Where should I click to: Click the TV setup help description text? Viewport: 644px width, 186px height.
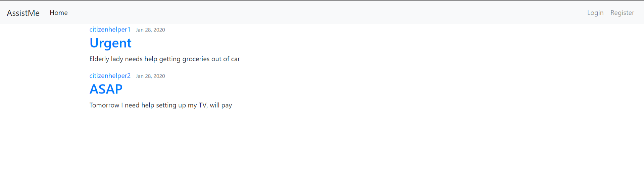point(161,105)
